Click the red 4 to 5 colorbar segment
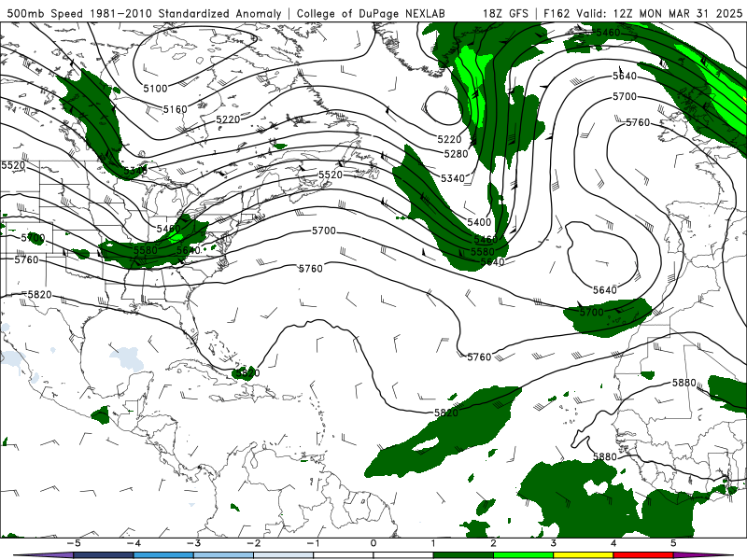This screenshot has width=747, height=560. pyautogui.click(x=643, y=555)
